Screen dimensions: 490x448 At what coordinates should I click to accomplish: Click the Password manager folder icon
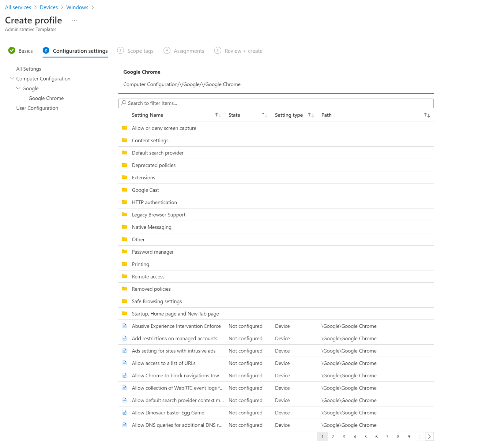click(x=124, y=252)
